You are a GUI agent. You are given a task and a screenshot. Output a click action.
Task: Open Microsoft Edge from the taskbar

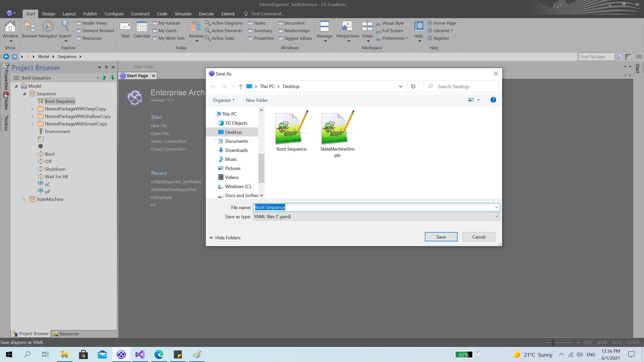(x=159, y=354)
